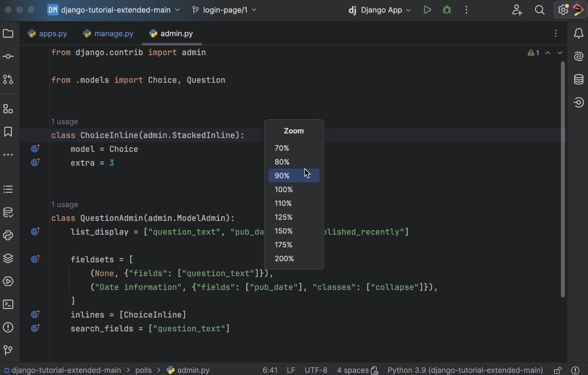The width and height of the screenshot is (588, 375).
Task: Start debugging the Django App
Action: point(446,10)
